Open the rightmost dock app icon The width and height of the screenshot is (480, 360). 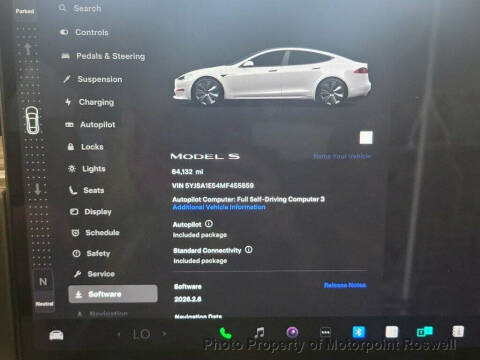(458, 332)
